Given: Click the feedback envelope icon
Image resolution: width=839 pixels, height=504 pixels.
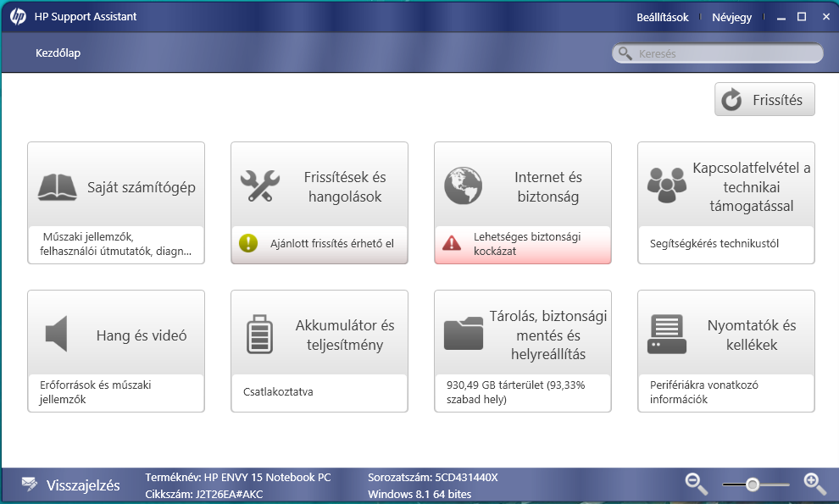Looking at the screenshot, I should [30, 485].
